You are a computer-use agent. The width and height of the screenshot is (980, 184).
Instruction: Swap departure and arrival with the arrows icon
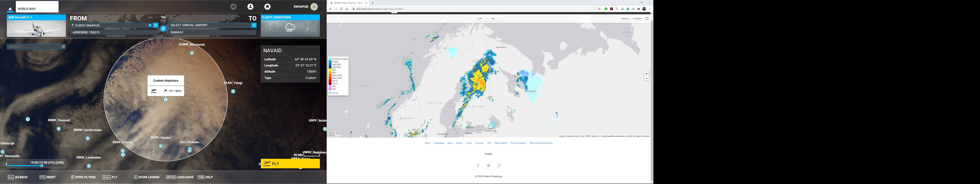point(163,29)
